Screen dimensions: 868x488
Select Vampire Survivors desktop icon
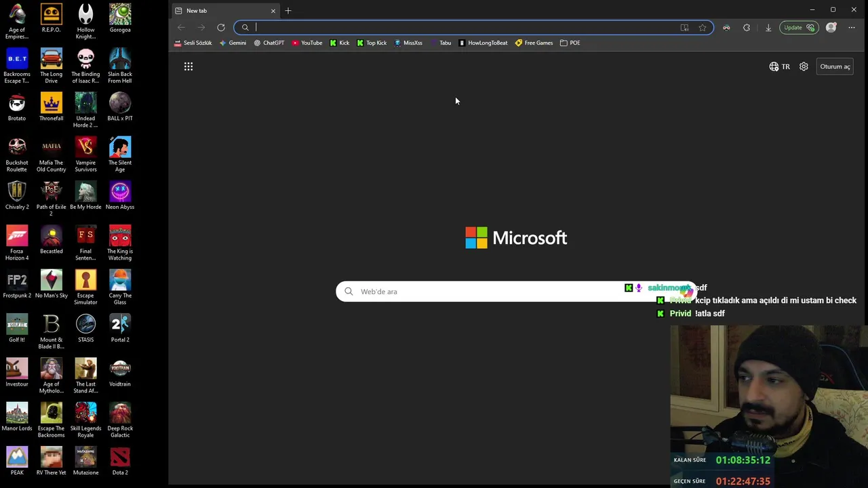(85, 155)
